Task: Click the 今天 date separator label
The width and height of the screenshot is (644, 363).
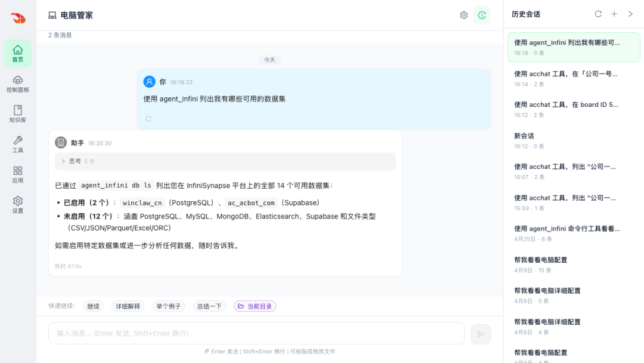Action: click(x=270, y=60)
